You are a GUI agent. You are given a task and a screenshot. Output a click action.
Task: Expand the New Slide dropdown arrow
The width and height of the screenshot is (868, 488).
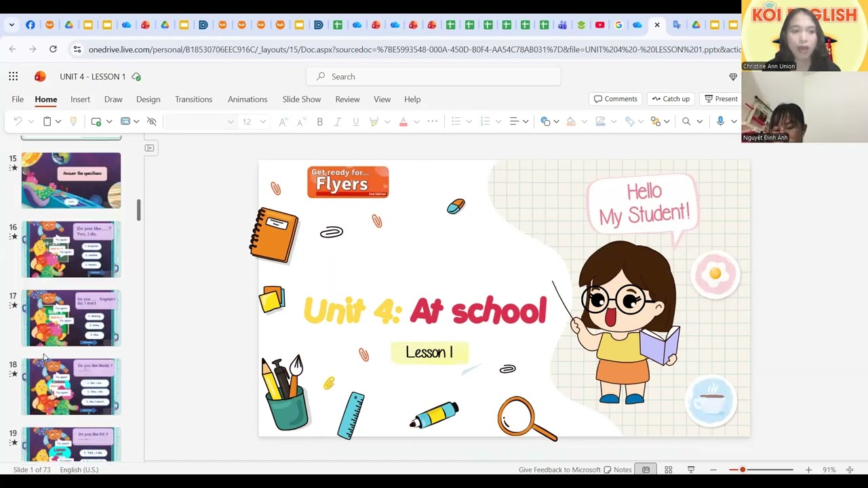pyautogui.click(x=108, y=121)
